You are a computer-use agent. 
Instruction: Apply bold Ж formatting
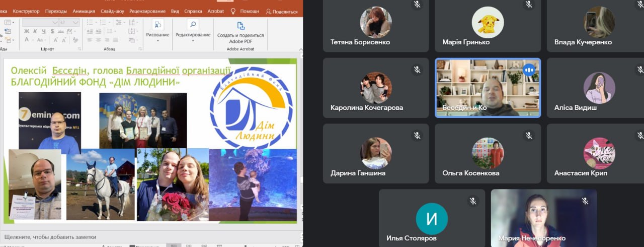[27, 31]
